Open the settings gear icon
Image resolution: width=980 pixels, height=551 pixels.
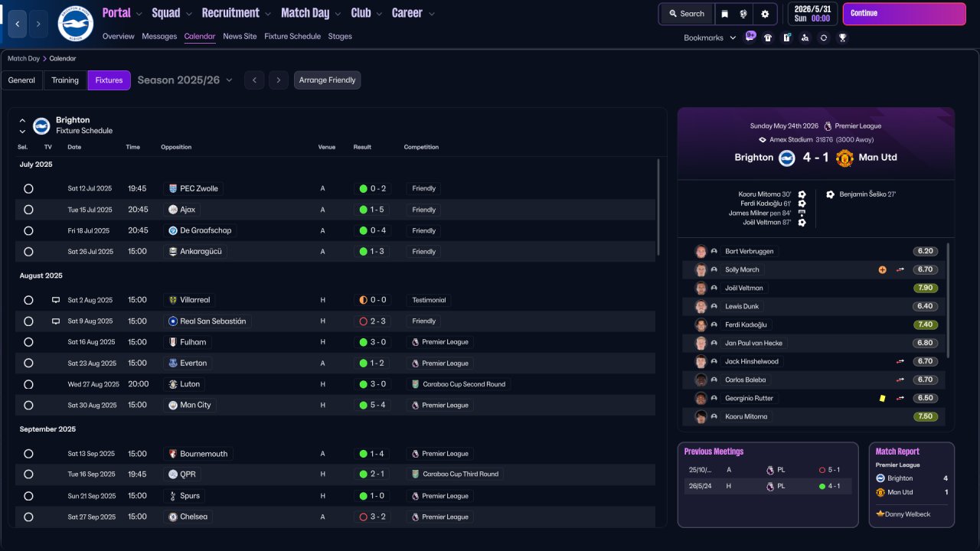click(765, 14)
